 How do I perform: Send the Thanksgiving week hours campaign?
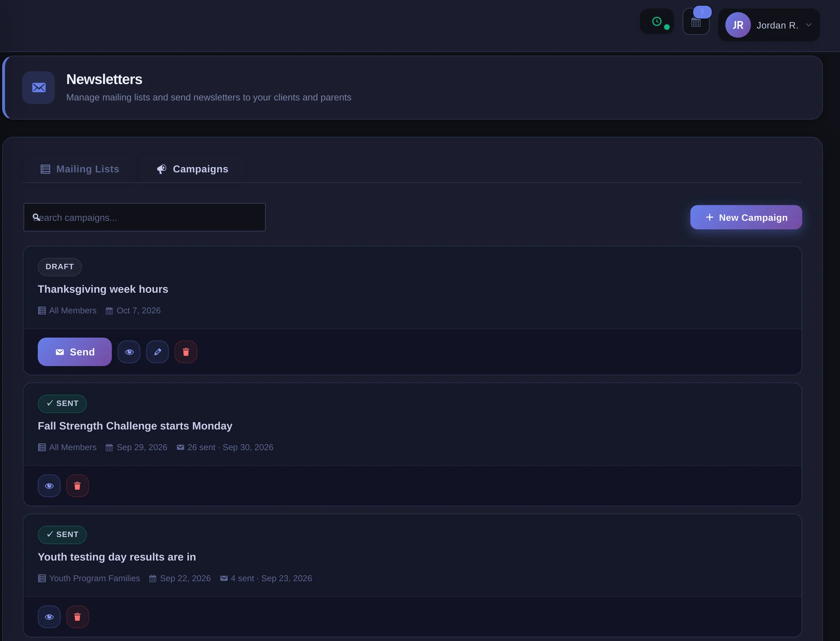[75, 352]
